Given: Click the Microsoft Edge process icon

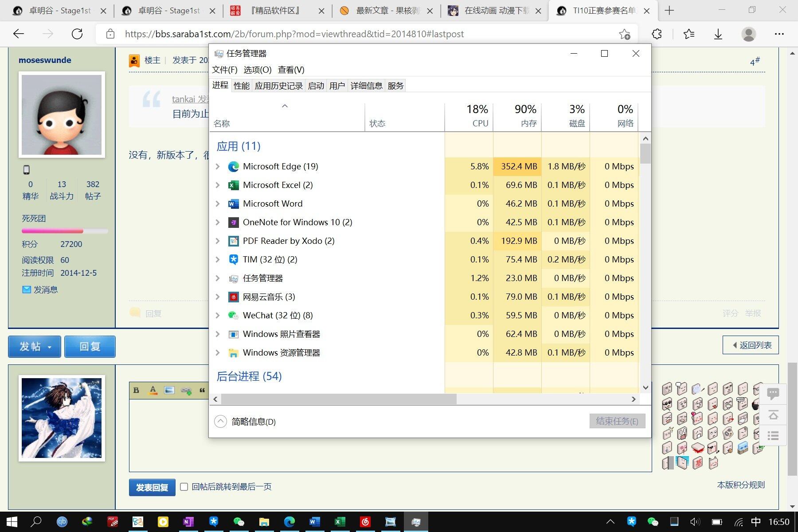Looking at the screenshot, I should (233, 167).
